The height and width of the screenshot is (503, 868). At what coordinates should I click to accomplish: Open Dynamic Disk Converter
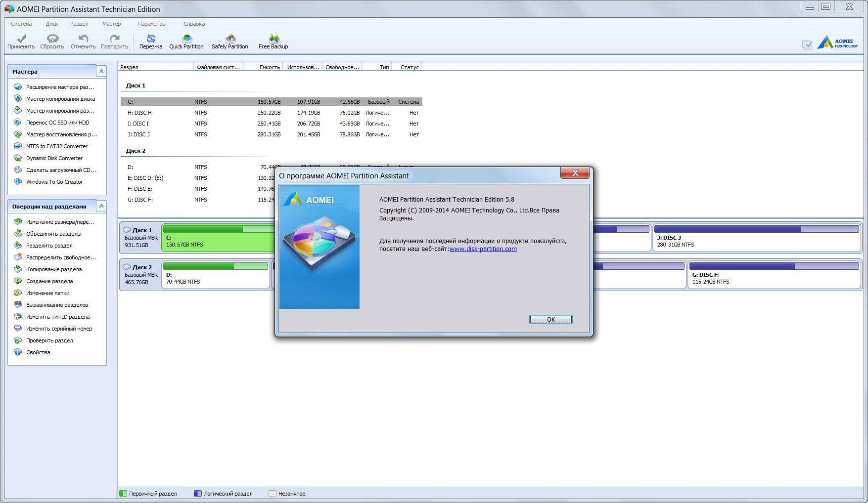click(x=48, y=158)
